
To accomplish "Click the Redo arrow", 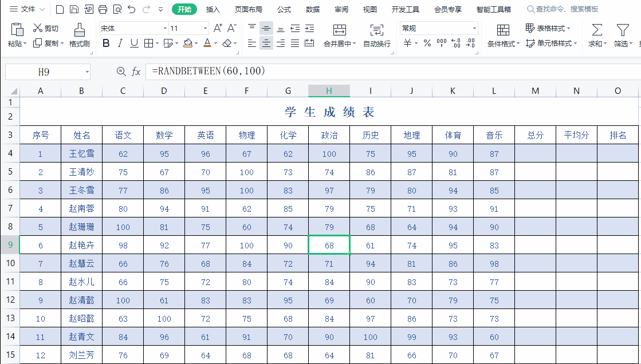I will [145, 9].
